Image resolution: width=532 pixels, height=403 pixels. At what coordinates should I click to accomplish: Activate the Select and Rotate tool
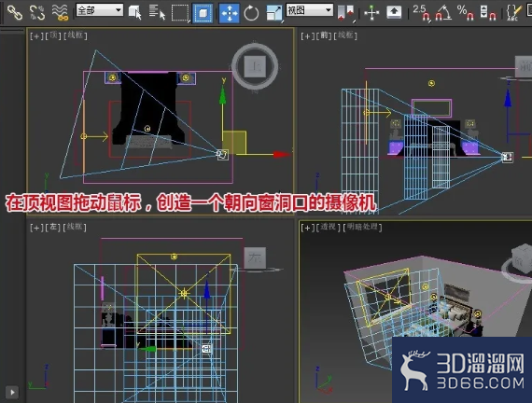click(x=251, y=13)
